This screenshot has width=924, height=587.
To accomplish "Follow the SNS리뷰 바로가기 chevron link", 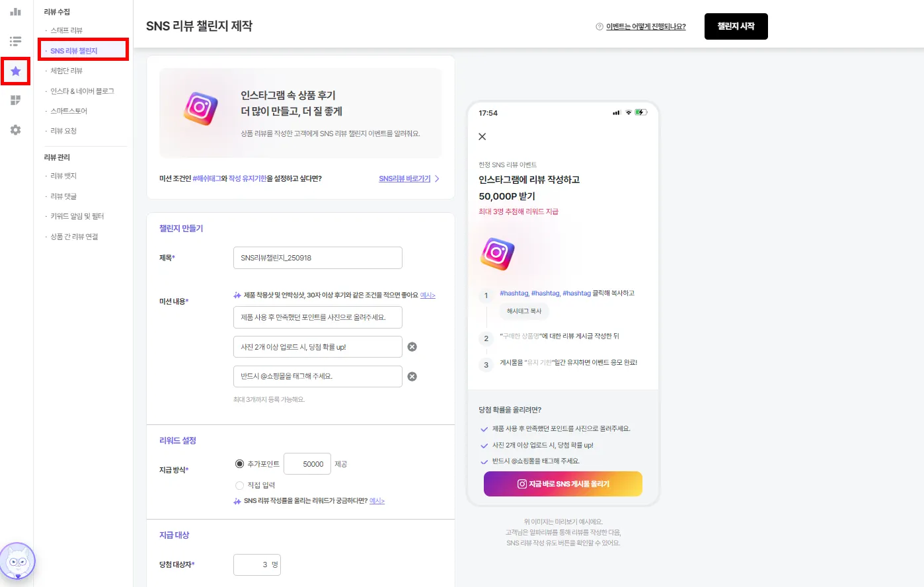I will click(x=409, y=178).
